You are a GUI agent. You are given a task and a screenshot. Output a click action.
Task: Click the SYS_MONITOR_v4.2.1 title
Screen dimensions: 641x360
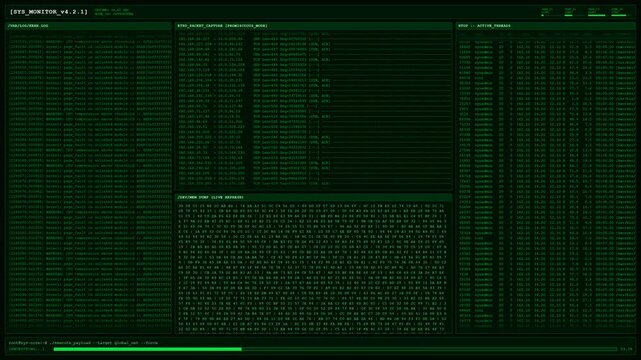pos(49,12)
